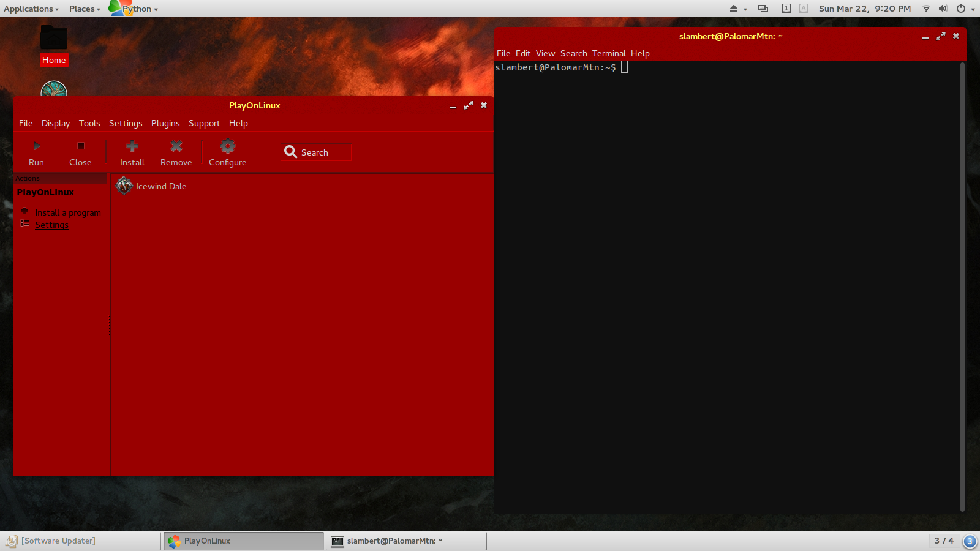
Task: Click plus icon beside Install a program
Action: click(24, 211)
